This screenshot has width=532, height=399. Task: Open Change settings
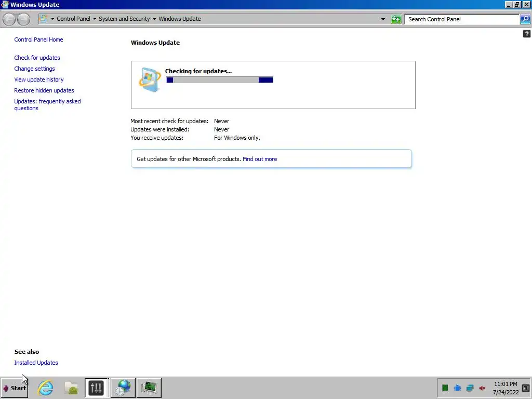[34, 69]
